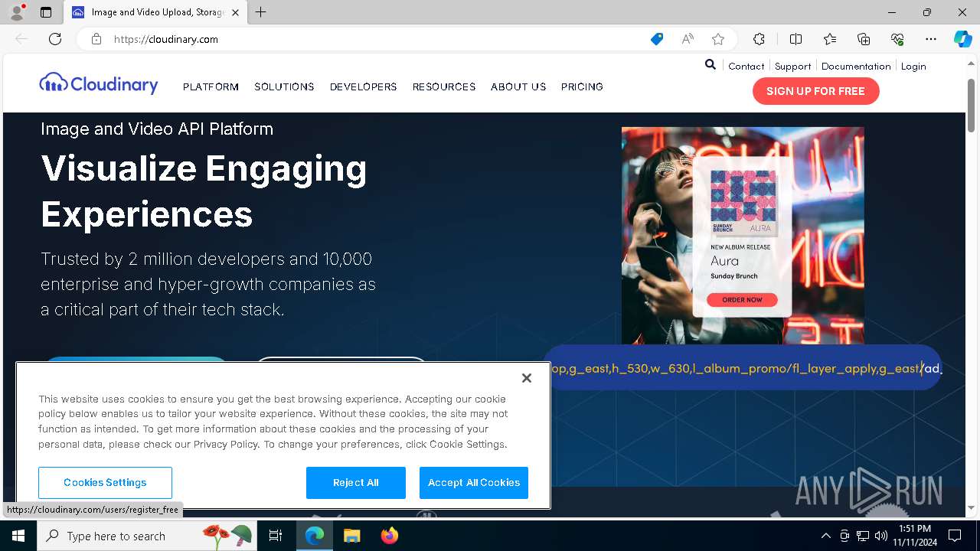The height and width of the screenshot is (551, 980).
Task: Click SIGN UP FOR FREE button
Action: [815, 91]
